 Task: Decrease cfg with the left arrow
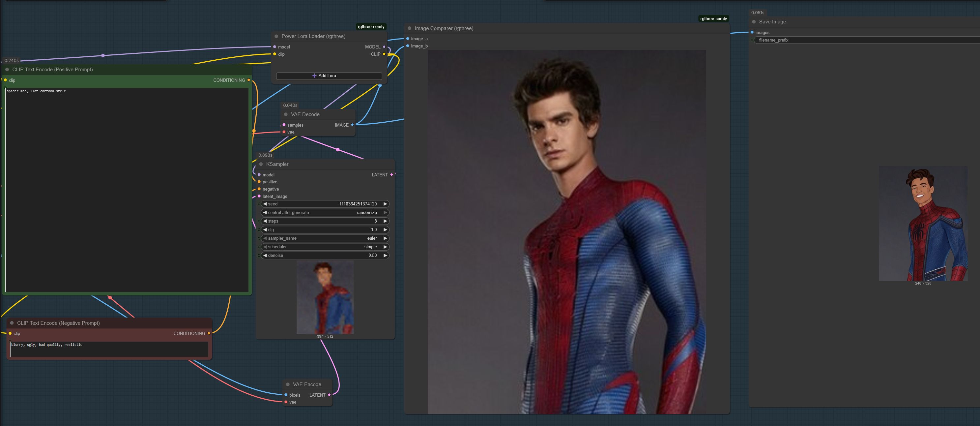265,230
